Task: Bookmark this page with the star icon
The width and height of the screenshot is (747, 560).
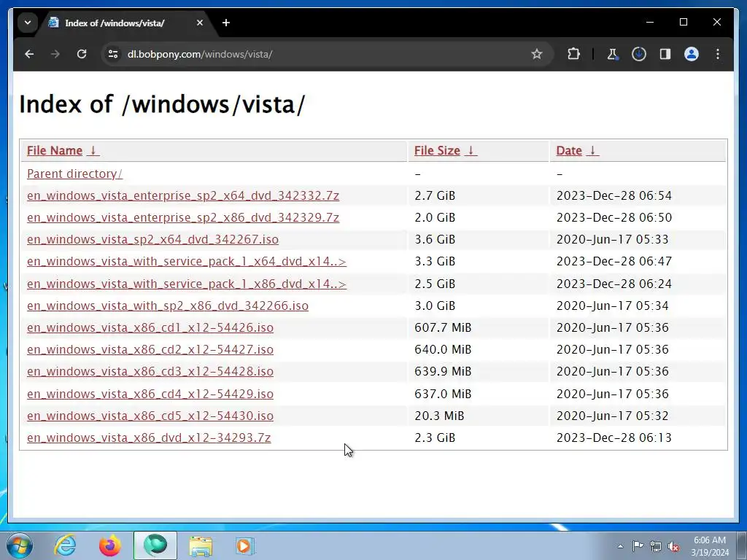Action: [536, 54]
